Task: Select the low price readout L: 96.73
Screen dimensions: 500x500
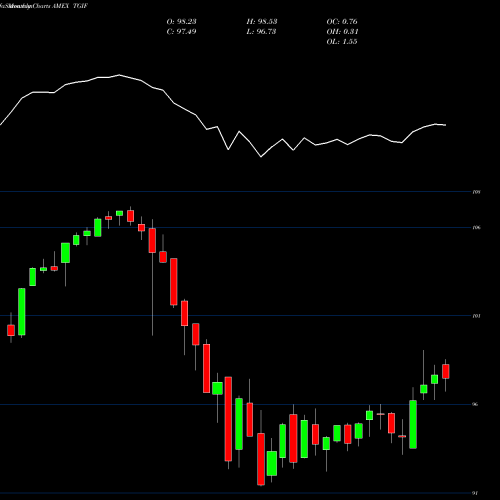Action: tap(261, 32)
